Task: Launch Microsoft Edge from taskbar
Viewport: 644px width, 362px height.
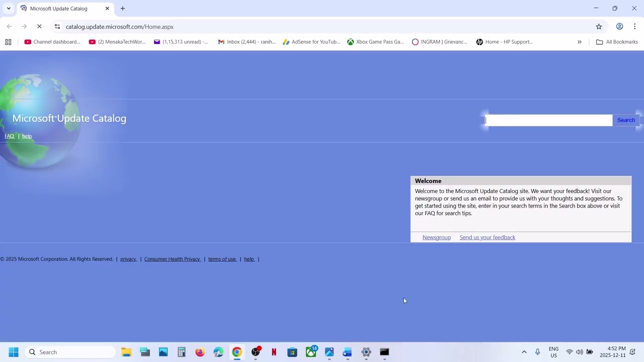Action: point(218,352)
